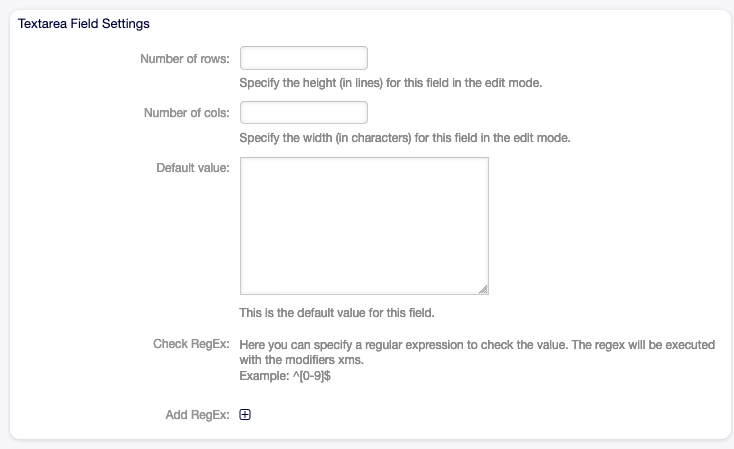734x449 pixels.
Task: Click the Add RegEx plus icon
Action: (245, 415)
